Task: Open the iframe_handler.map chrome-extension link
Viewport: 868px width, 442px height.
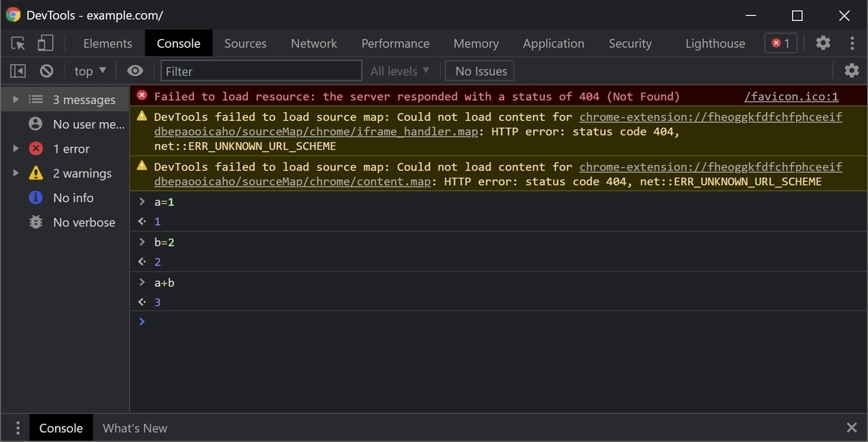Action: click(498, 124)
